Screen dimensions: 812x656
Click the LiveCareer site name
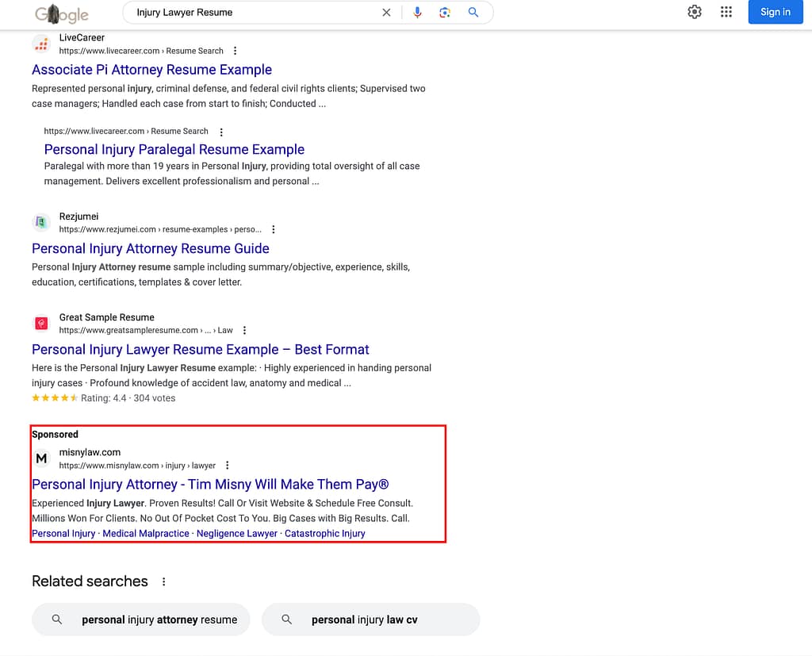(82, 38)
